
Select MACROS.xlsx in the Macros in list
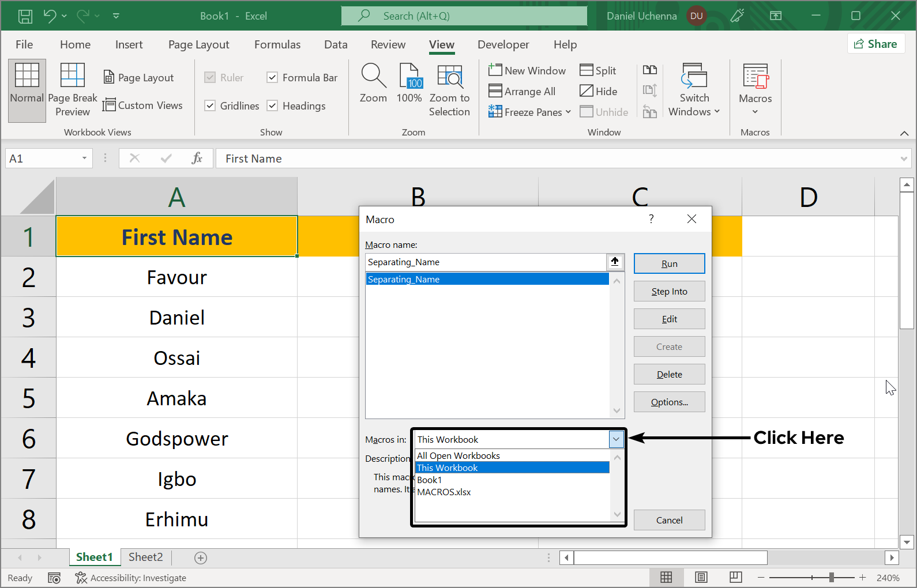click(444, 492)
